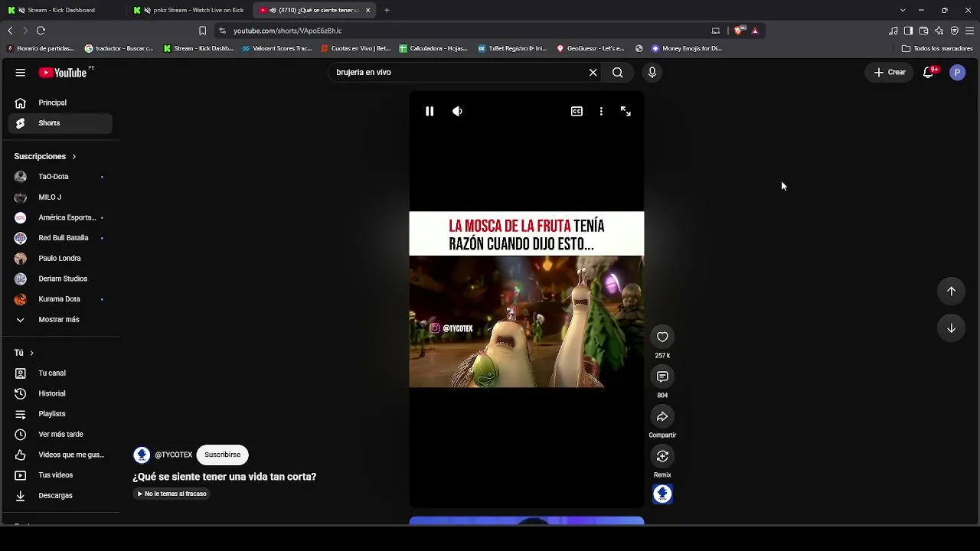Image resolution: width=980 pixels, height=551 pixels.
Task: Open Descargas in the sidebar
Action: (60, 496)
